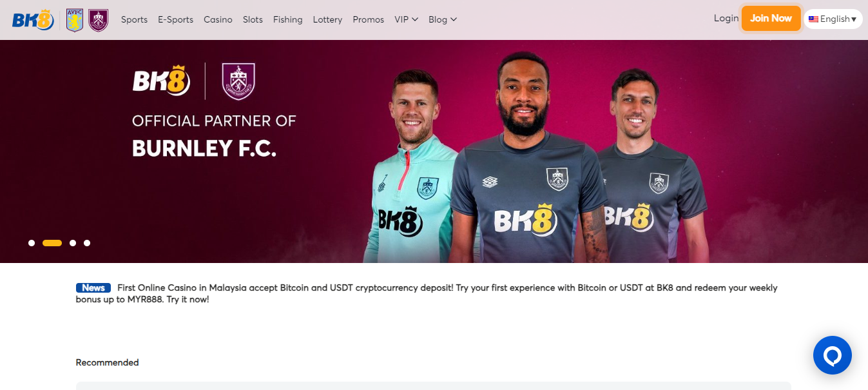Click the Join Now button
The width and height of the screenshot is (868, 390).
pos(771,18)
